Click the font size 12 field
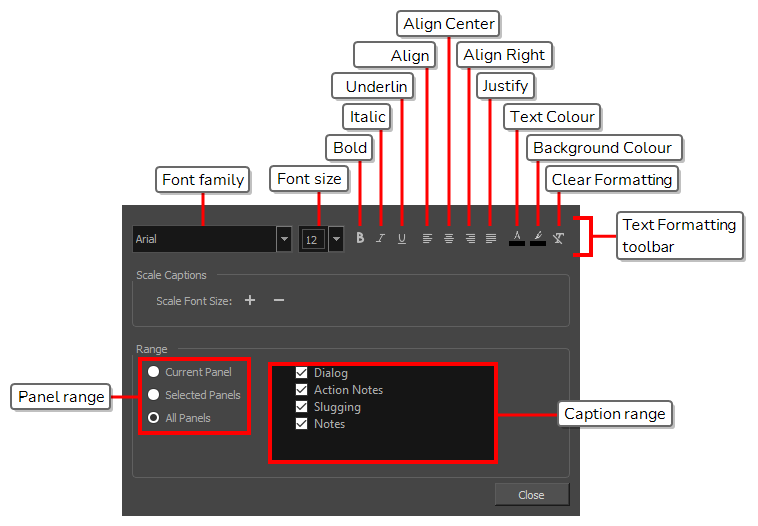 (x=313, y=239)
